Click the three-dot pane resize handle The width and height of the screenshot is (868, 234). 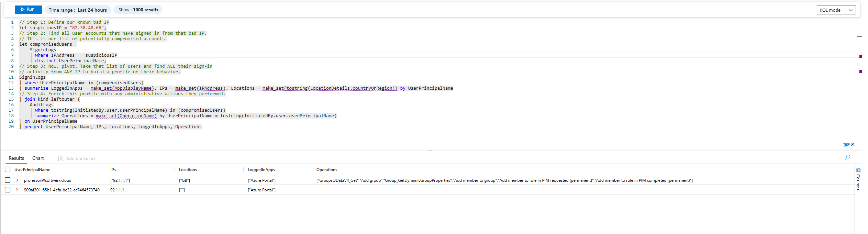(x=431, y=150)
